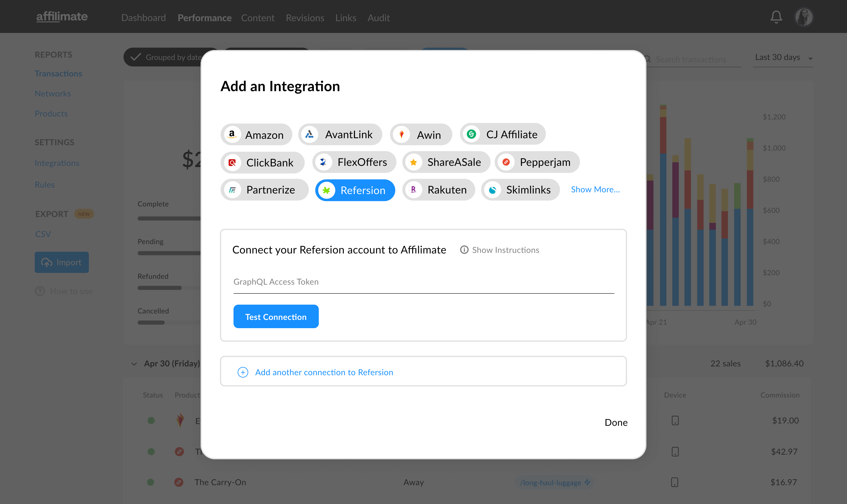Open Show Instructions for Refersion
This screenshot has height=504, width=847.
tap(500, 250)
